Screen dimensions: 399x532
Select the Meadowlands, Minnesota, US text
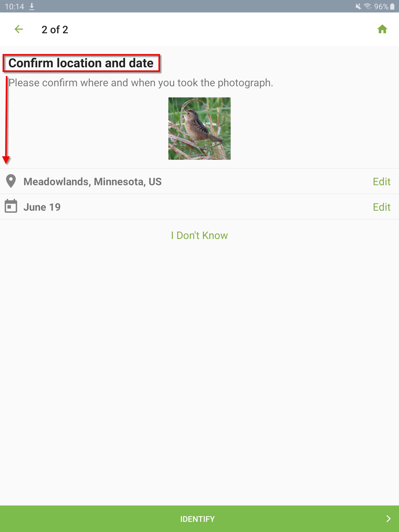coord(92,182)
